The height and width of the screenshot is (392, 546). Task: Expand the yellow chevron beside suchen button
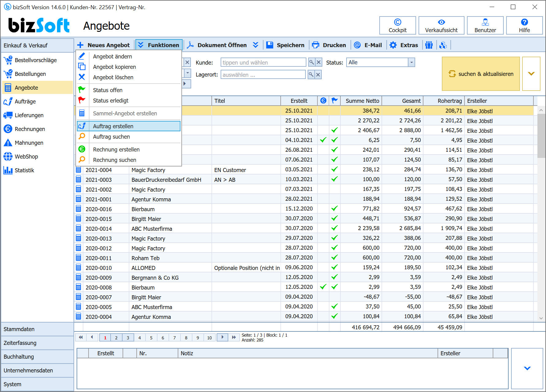[531, 74]
